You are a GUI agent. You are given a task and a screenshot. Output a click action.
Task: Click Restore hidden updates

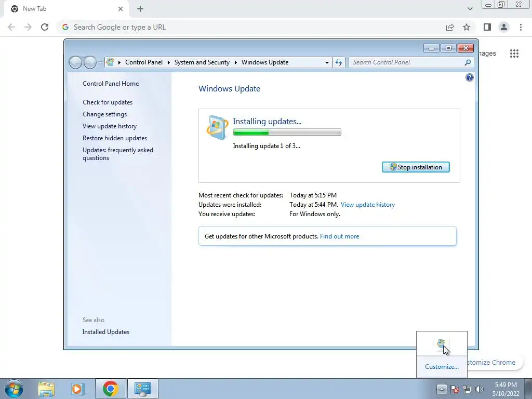click(x=115, y=138)
